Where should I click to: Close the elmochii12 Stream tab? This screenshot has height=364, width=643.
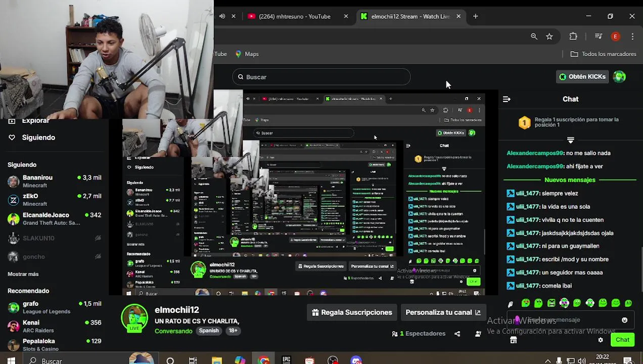(458, 16)
